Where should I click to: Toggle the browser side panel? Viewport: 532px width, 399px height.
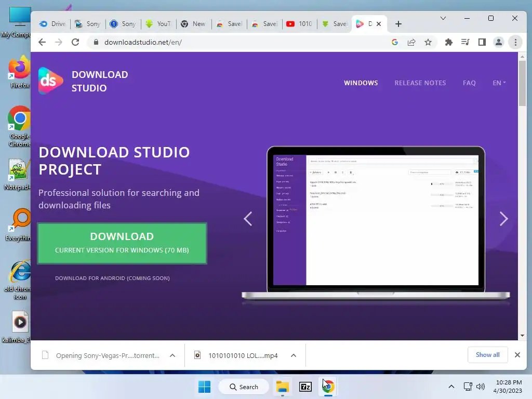point(482,42)
